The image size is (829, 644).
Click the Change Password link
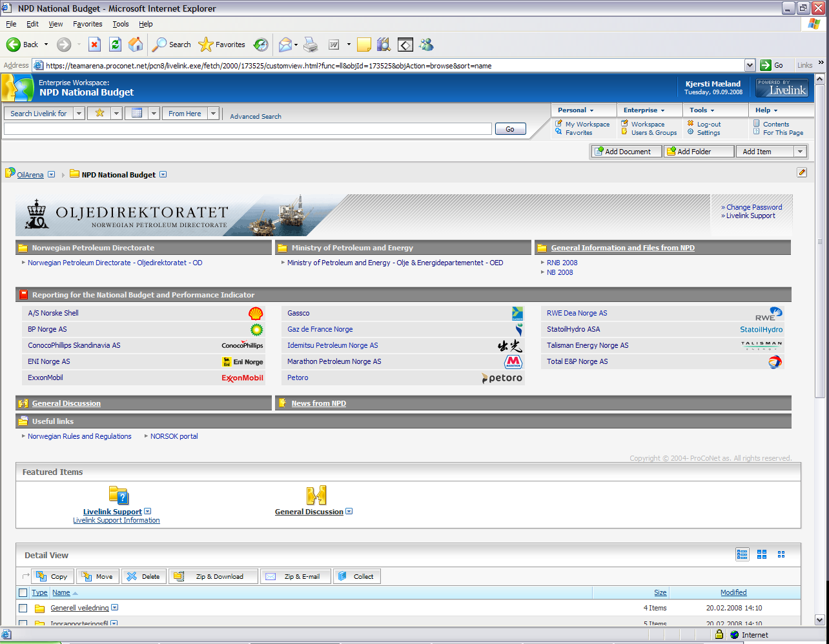click(x=754, y=207)
